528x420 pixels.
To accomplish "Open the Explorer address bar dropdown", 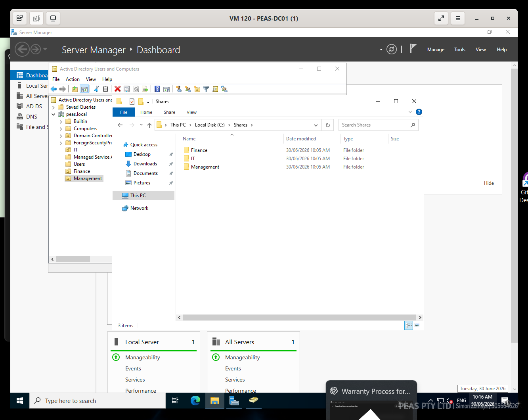I will (x=316, y=125).
